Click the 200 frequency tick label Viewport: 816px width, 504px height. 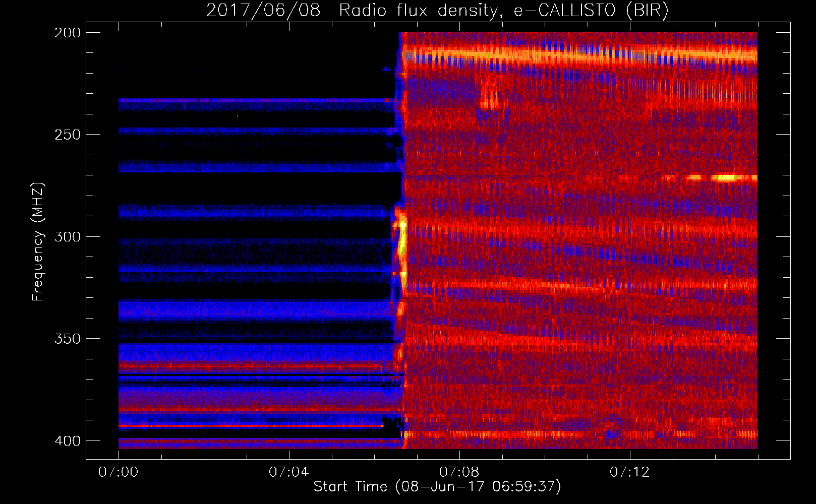click(67, 33)
